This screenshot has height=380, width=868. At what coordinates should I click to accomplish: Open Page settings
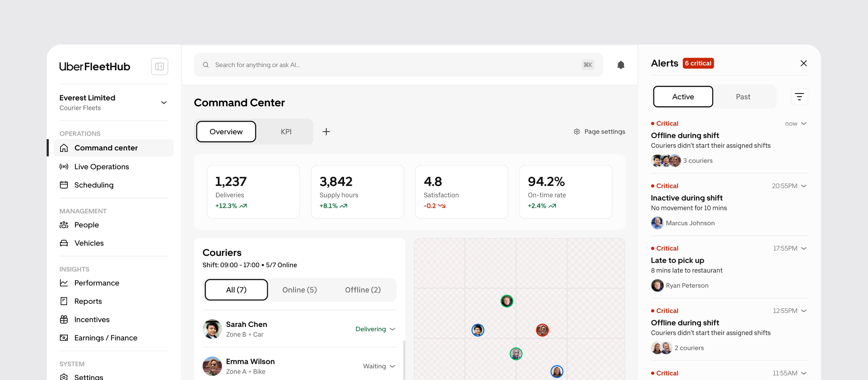pyautogui.click(x=599, y=132)
